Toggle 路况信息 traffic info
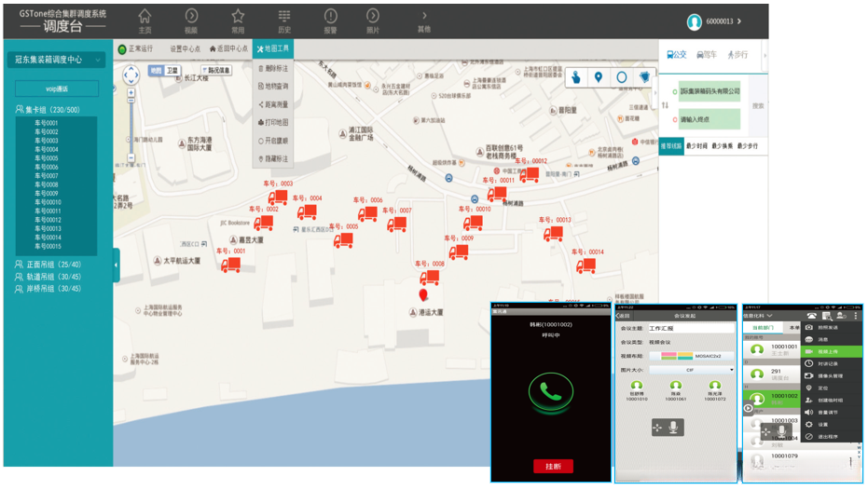Screen dimensions: 868x490 click(216, 70)
